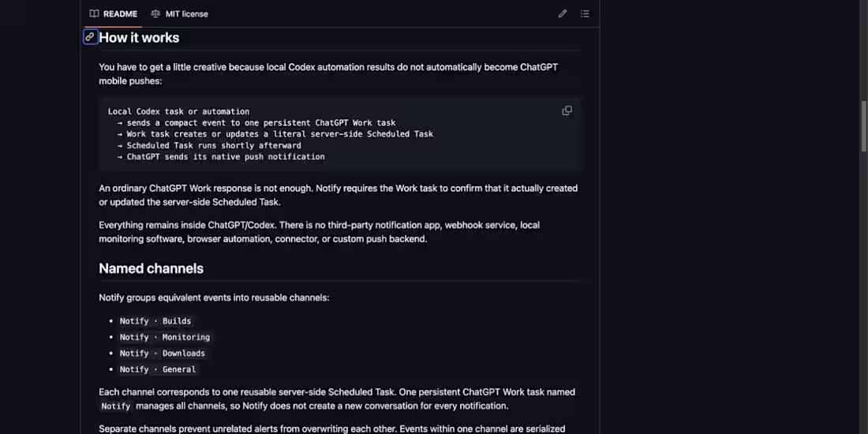
Task: Click paragraph starting 'An ordinary ChatGPT Work response'
Action: [339, 196]
